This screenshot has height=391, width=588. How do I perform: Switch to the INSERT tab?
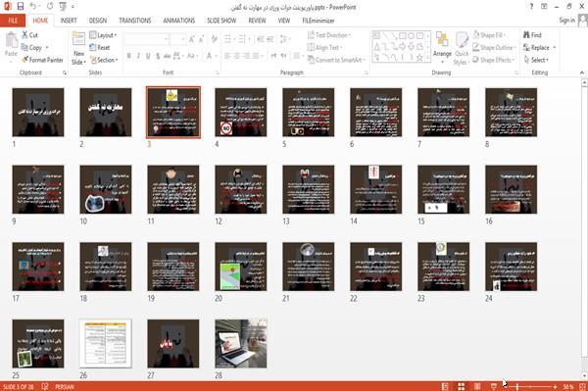click(x=69, y=21)
